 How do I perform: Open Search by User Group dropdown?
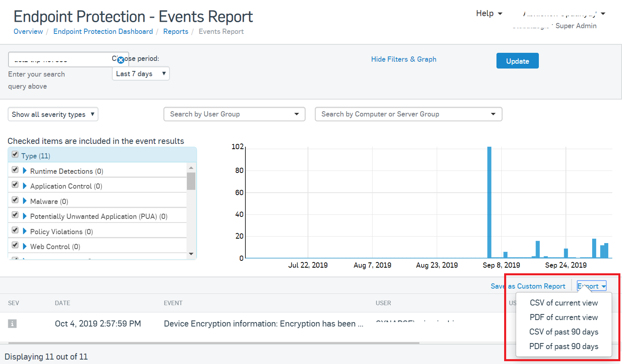[234, 114]
